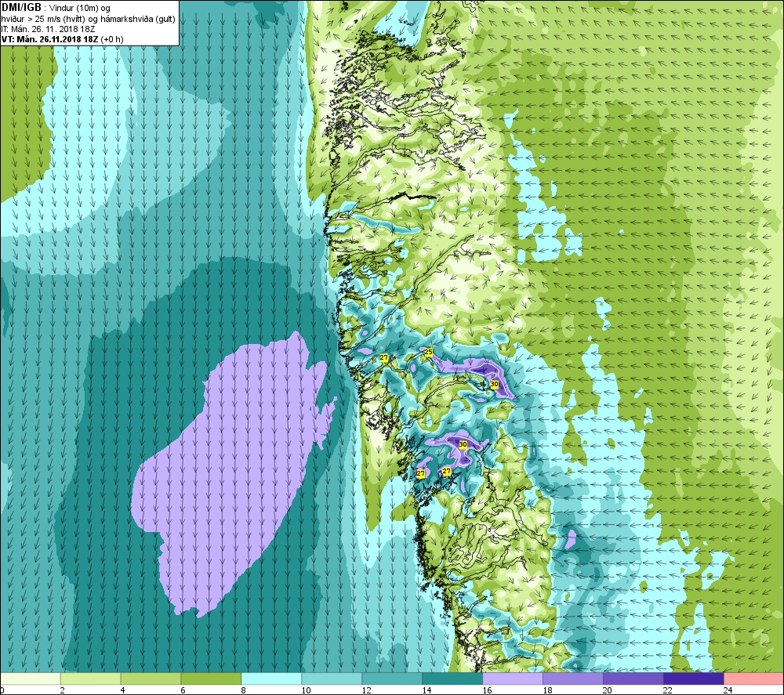Choose the 22–24 m/s dark indigo legend swatch

[x=694, y=679]
